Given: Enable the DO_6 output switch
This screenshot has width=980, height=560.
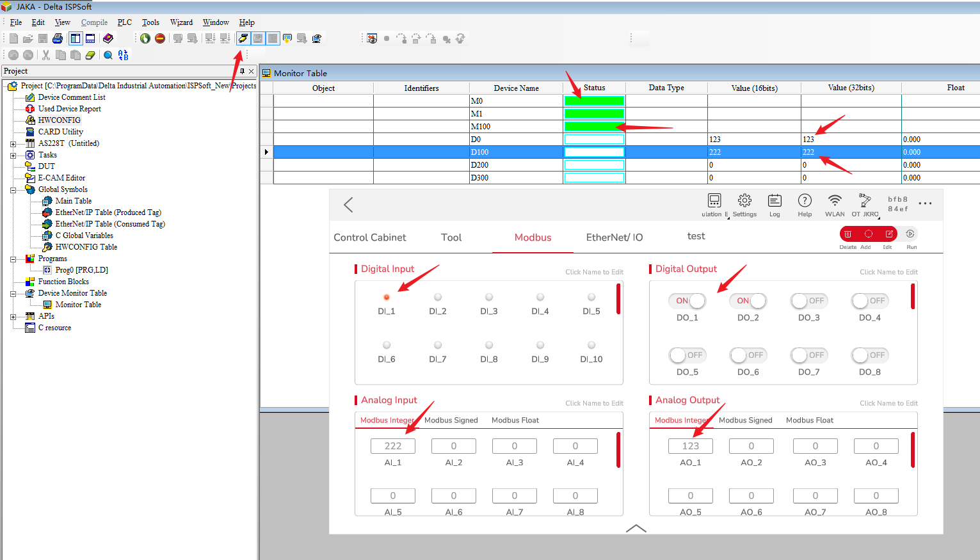Looking at the screenshot, I should (748, 355).
